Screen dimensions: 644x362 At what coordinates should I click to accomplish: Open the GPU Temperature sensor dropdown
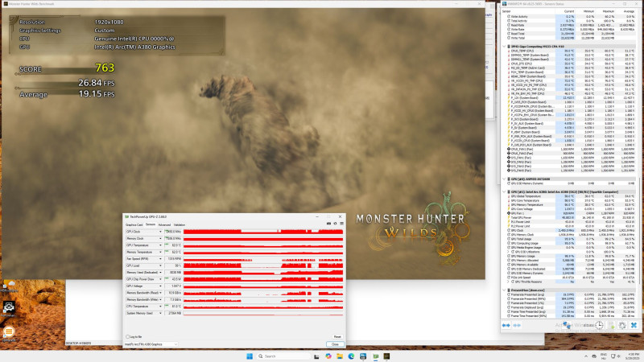pos(160,245)
